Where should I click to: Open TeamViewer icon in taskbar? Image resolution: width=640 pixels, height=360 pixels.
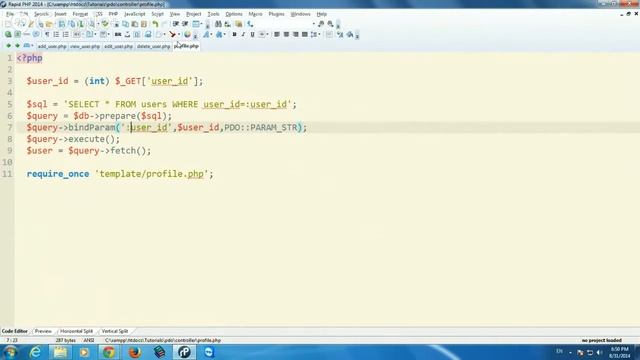coord(209,352)
